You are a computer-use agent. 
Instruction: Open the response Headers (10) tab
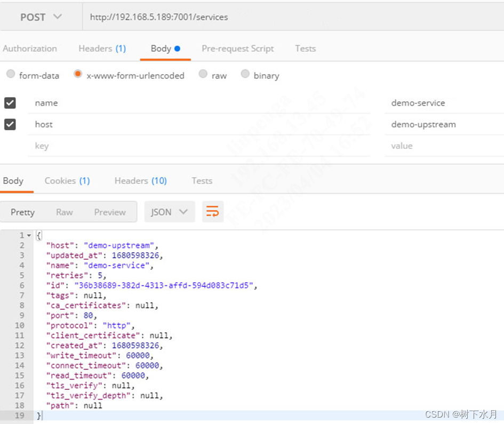tap(141, 181)
